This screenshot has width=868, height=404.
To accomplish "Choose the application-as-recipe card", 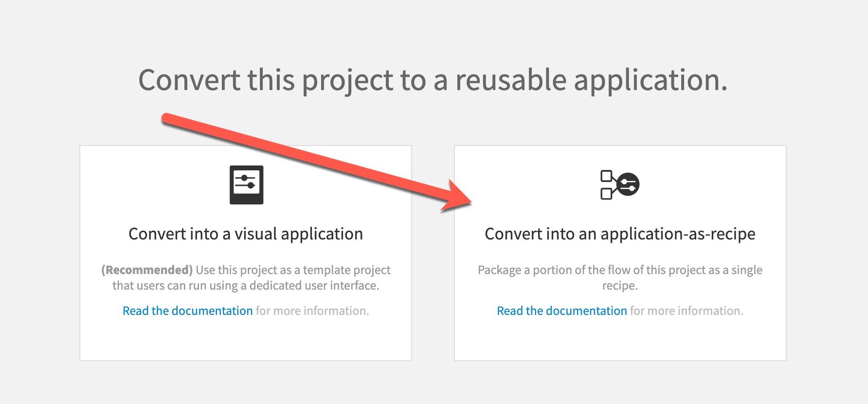I will tap(620, 253).
